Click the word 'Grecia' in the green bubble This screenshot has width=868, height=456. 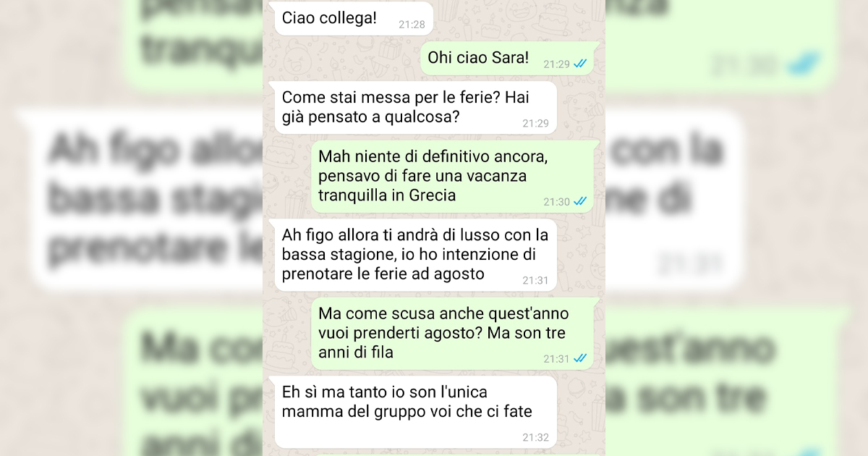pos(433,195)
